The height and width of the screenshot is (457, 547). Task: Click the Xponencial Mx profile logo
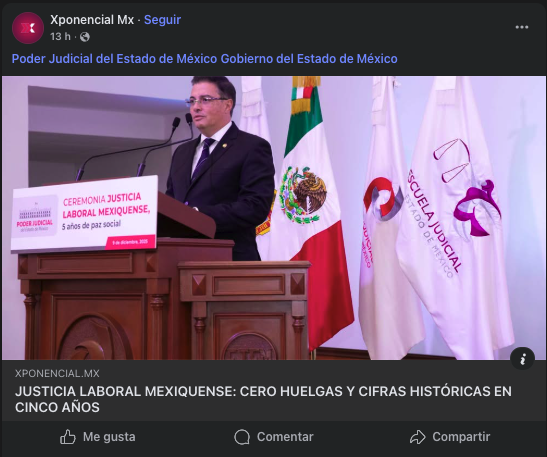[28, 28]
